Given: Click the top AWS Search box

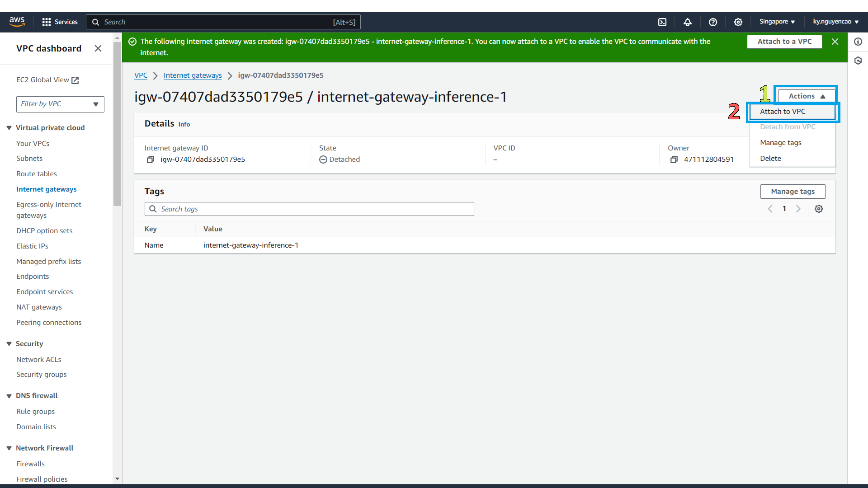Looking at the screenshot, I should pyautogui.click(x=223, y=22).
